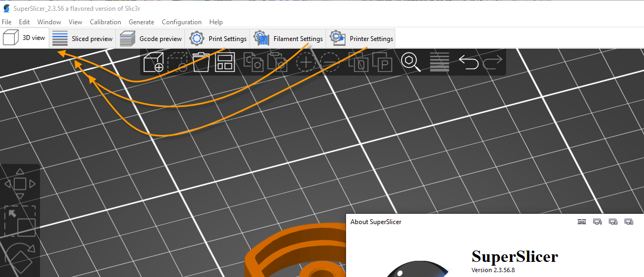This screenshot has width=644, height=277.
Task: Click the Delete selected object icon
Action: point(177,63)
